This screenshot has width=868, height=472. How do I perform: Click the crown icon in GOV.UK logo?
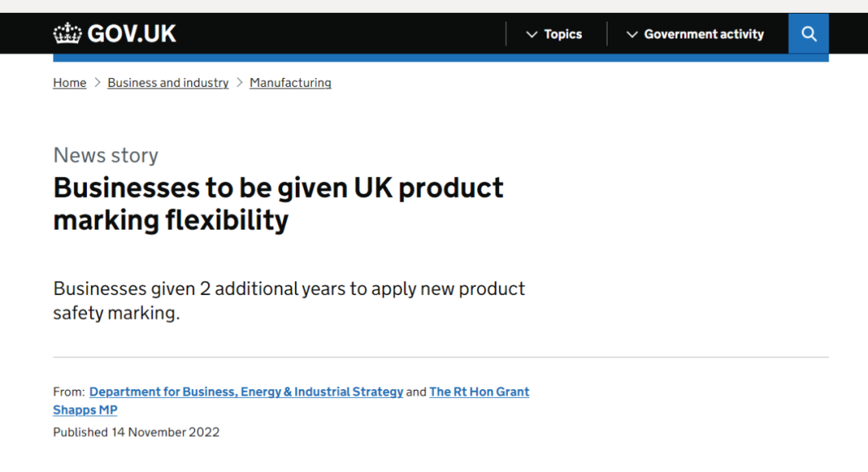(x=68, y=34)
